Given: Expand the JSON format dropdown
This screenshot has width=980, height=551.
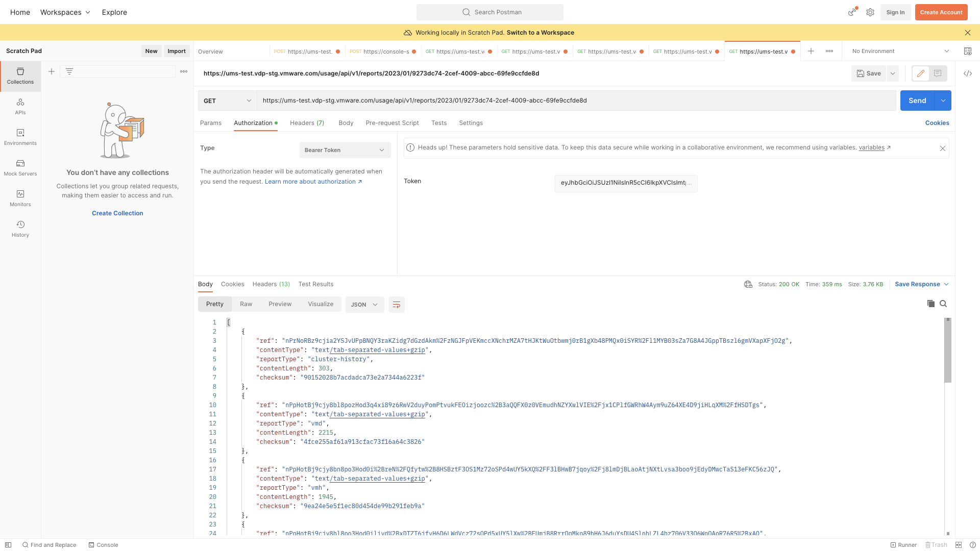Looking at the screenshot, I should pos(364,305).
